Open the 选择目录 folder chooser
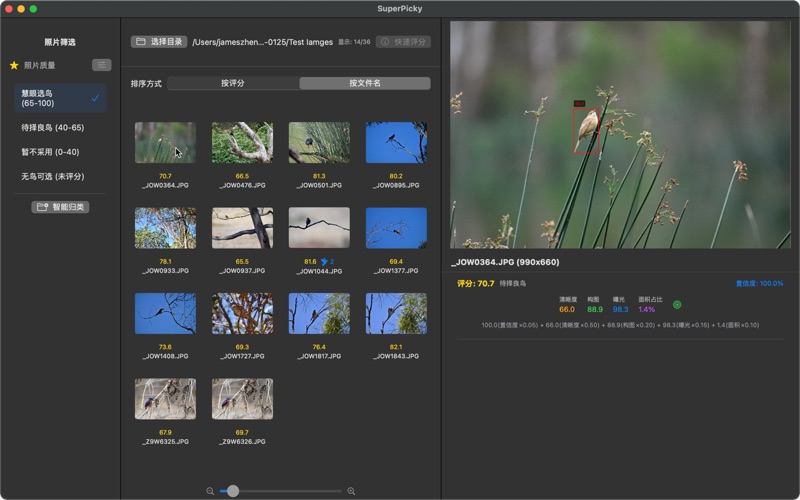 (x=159, y=42)
